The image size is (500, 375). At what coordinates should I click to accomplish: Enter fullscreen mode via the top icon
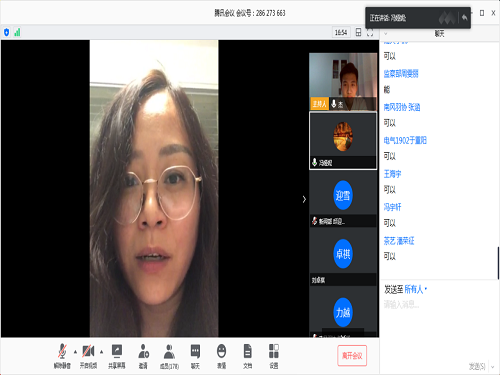coord(370,32)
